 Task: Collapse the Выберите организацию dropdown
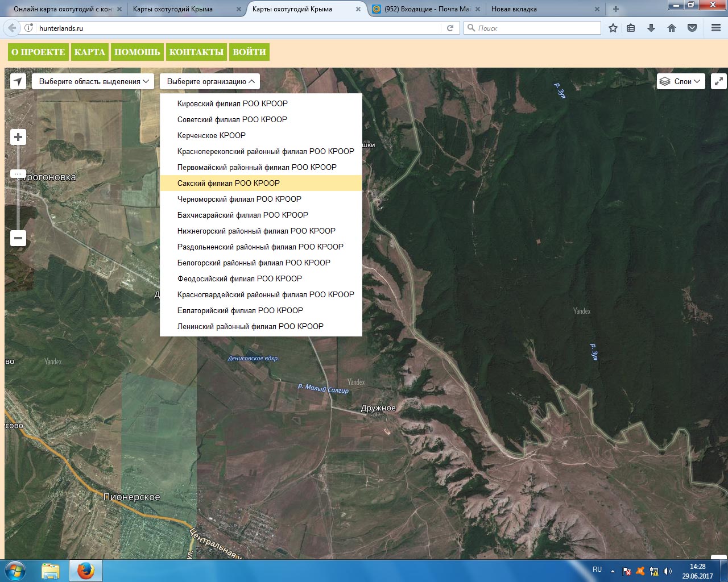point(210,81)
